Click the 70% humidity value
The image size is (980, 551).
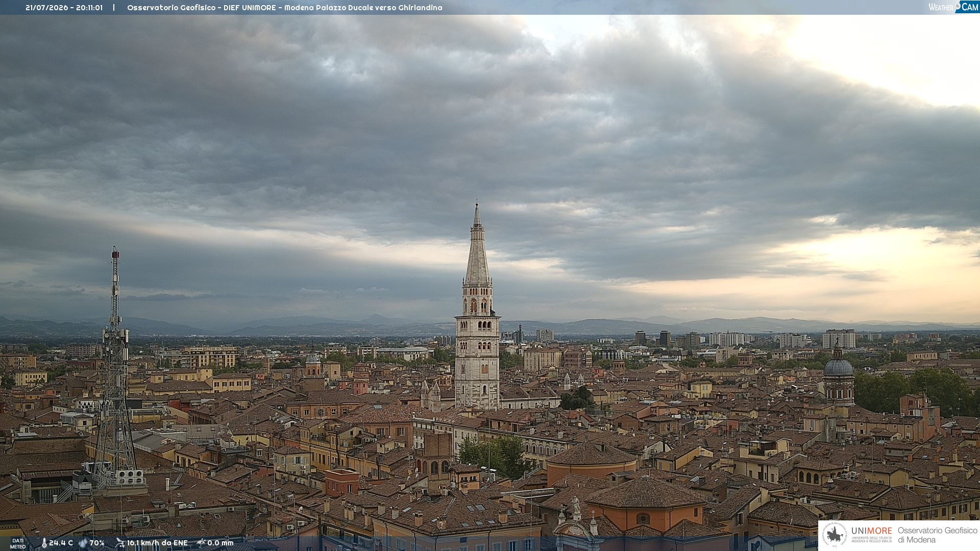[97, 543]
